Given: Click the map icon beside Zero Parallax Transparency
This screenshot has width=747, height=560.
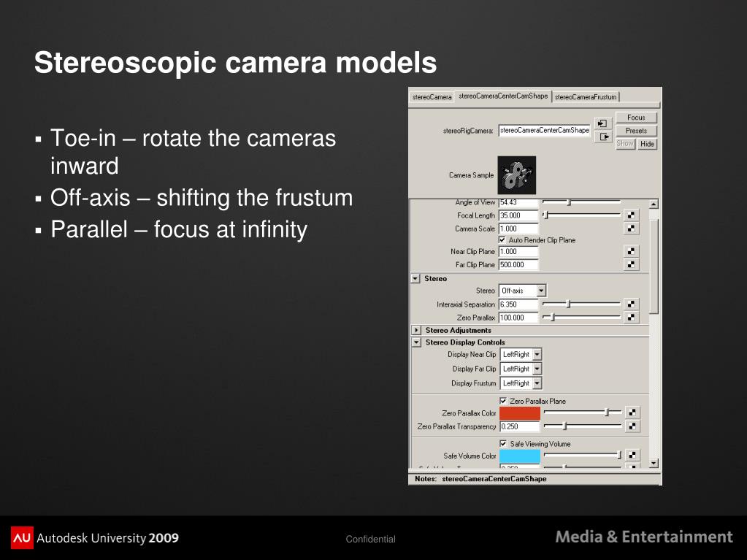Looking at the screenshot, I should [632, 426].
